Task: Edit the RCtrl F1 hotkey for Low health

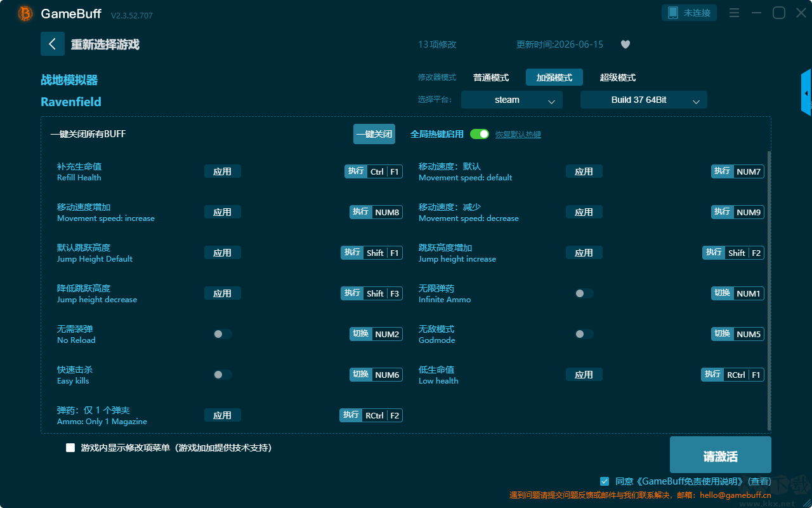Action: [733, 375]
